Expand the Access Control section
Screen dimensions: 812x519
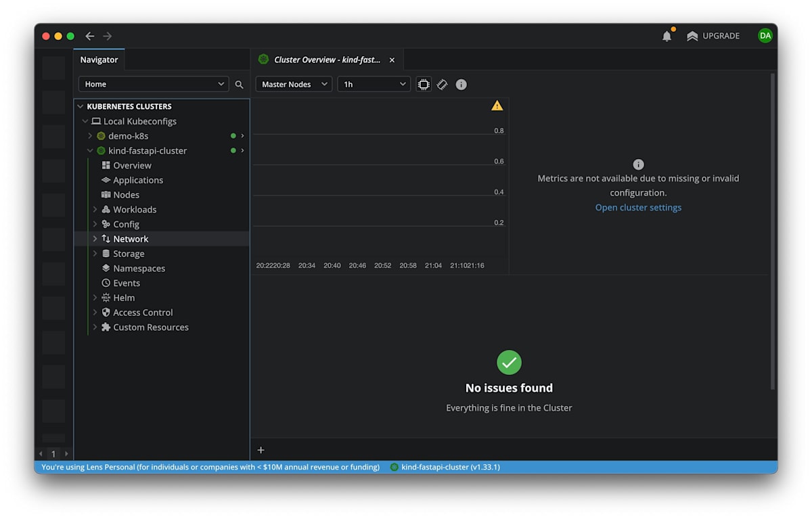pos(95,313)
